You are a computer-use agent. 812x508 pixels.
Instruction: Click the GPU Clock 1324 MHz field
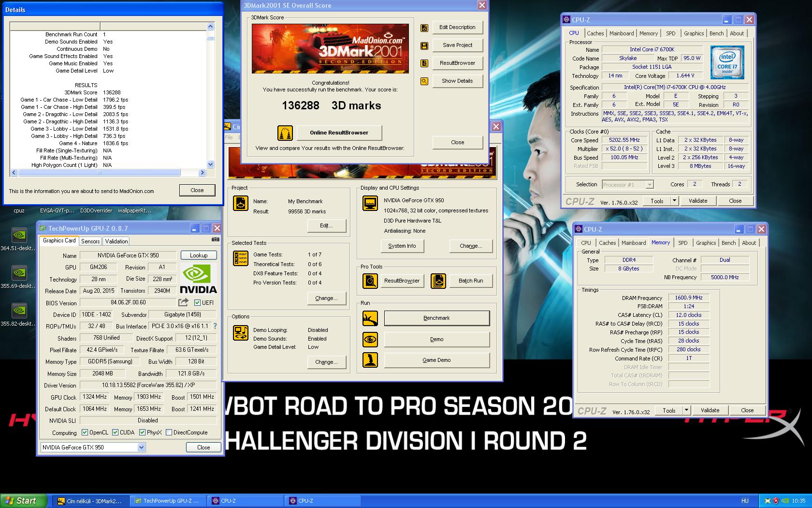click(95, 397)
